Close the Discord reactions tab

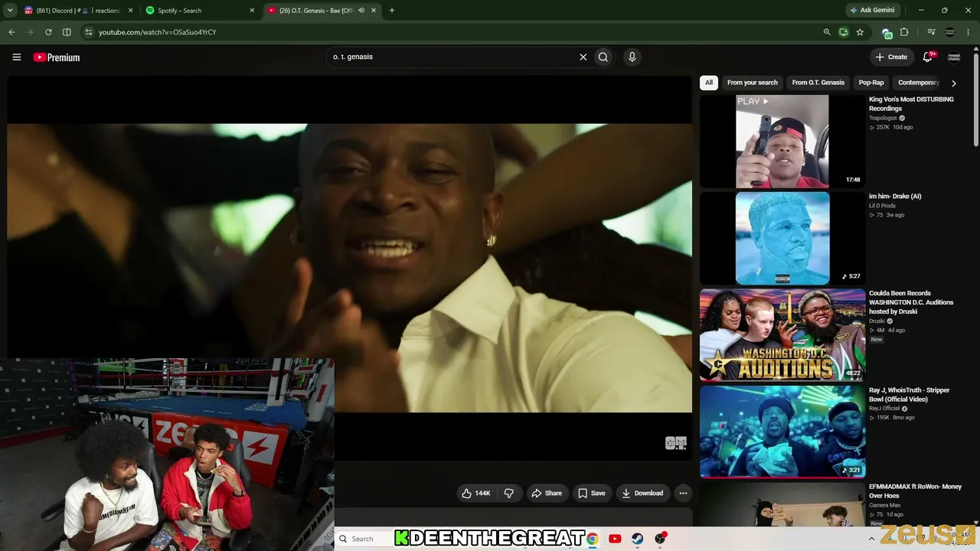131,11
